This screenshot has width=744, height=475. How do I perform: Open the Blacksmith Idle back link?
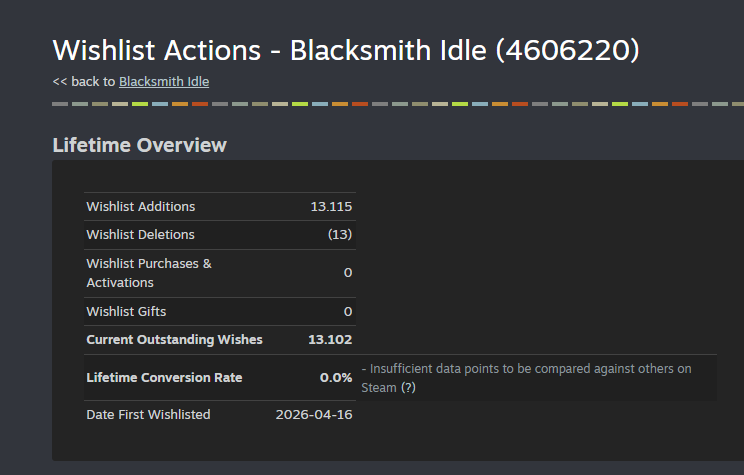pyautogui.click(x=164, y=82)
